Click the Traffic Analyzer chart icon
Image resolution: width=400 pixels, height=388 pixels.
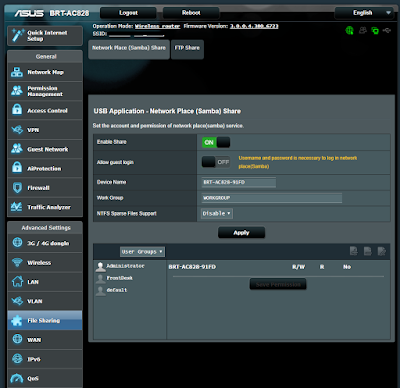[x=17, y=207]
